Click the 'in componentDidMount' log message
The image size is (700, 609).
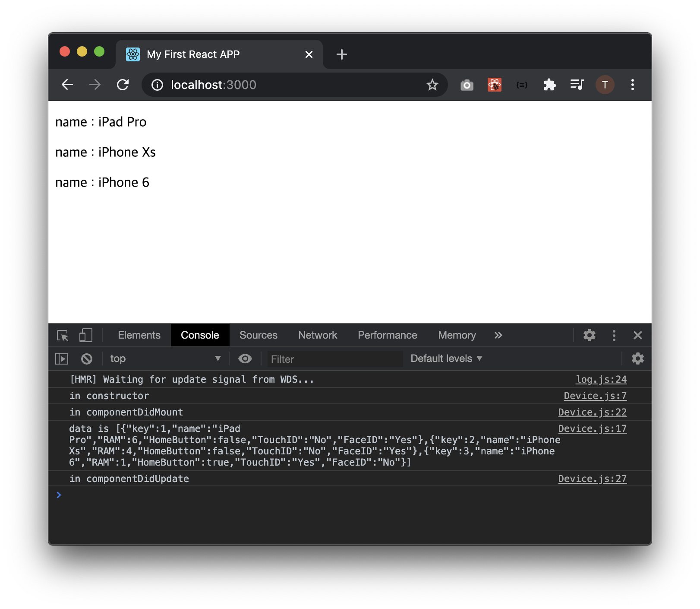click(126, 412)
